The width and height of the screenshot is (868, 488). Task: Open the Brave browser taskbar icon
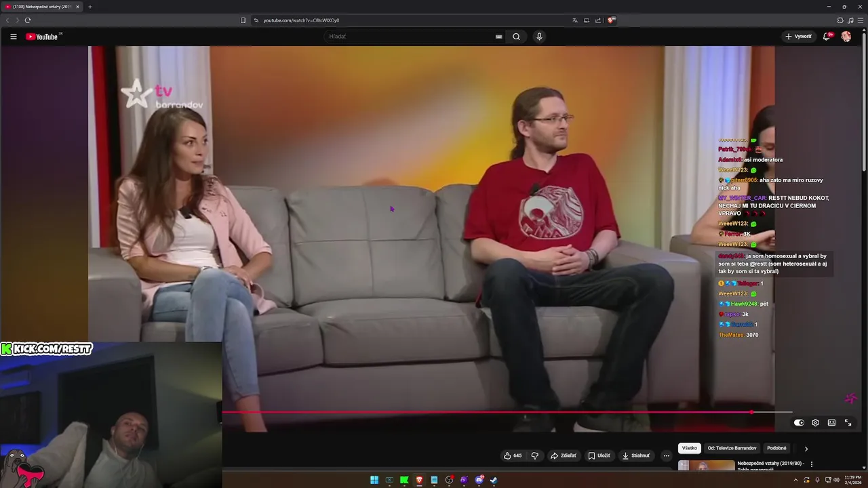(419, 480)
